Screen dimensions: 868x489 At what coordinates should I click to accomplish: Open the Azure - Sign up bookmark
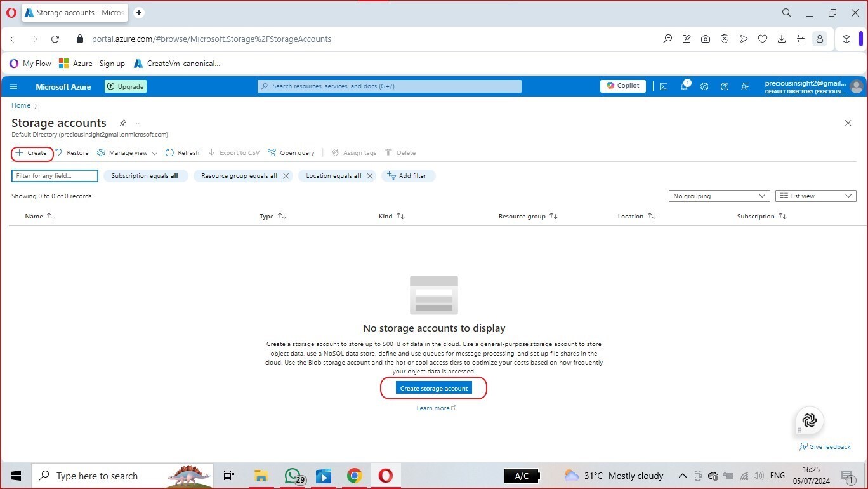(x=92, y=64)
